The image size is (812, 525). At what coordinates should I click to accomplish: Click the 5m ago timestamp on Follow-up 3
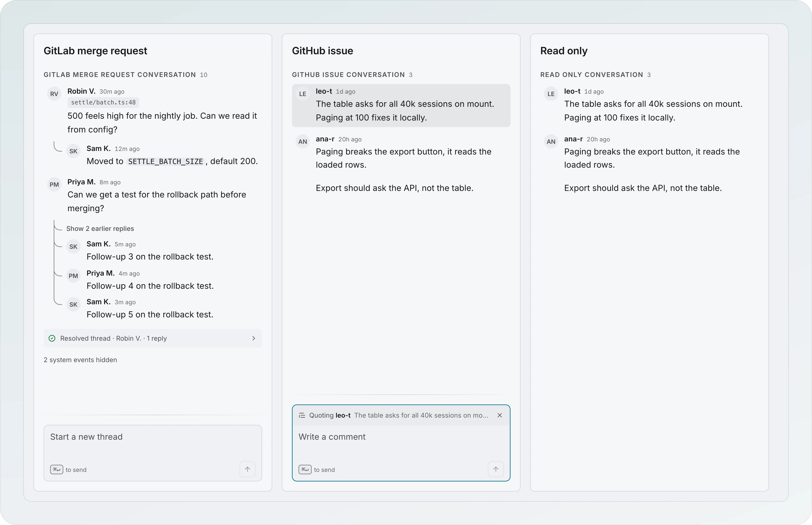125,244
